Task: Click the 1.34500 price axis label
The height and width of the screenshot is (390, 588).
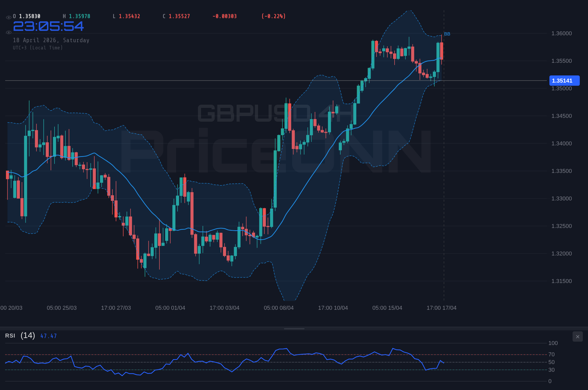Action: click(x=562, y=116)
